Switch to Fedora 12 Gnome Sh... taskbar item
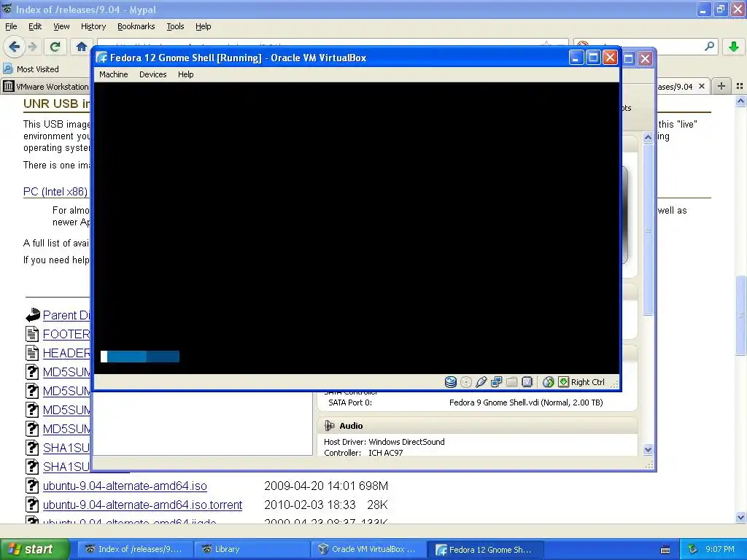 pyautogui.click(x=485, y=549)
